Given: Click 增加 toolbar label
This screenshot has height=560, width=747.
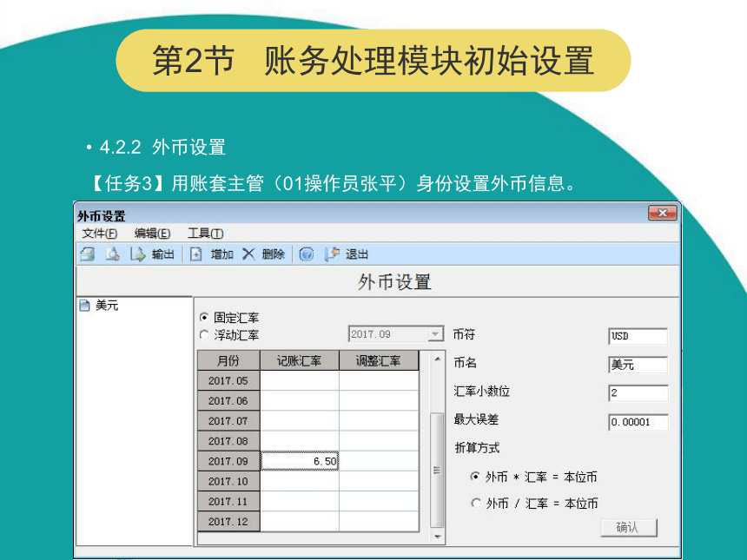Looking at the screenshot, I should (x=222, y=254).
